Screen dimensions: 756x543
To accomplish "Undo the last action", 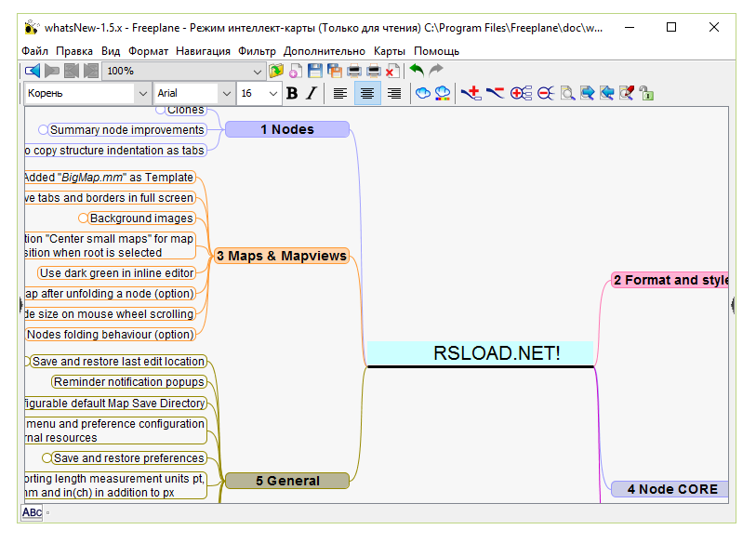I will coord(417,71).
